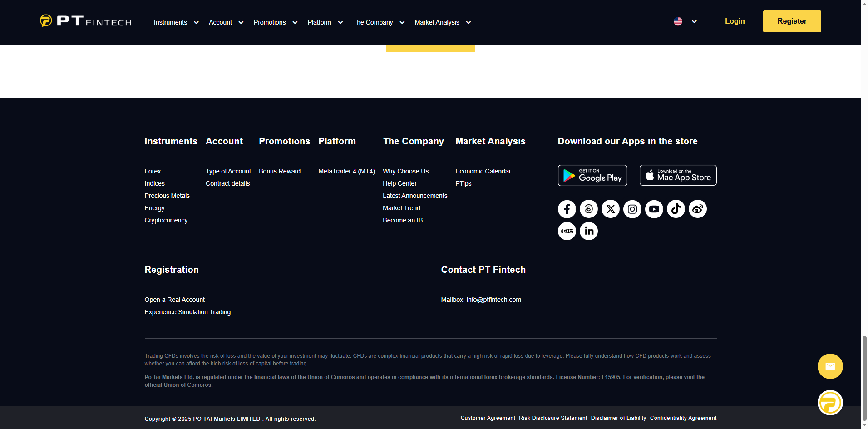
Task: Open the Facebook social icon
Action: coord(567,209)
